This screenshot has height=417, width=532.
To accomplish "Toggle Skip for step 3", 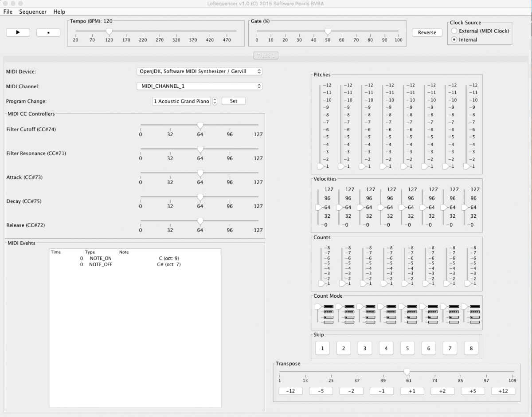I will tap(365, 348).
